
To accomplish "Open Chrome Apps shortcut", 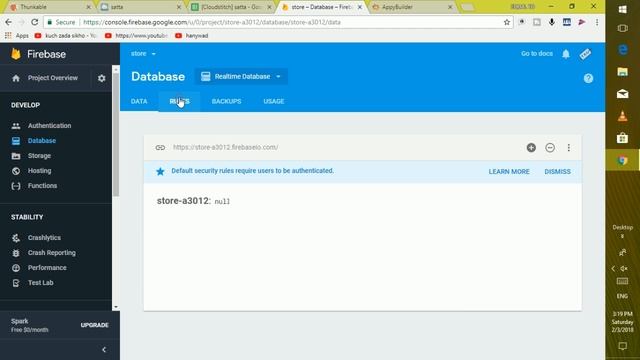I will click(x=17, y=36).
